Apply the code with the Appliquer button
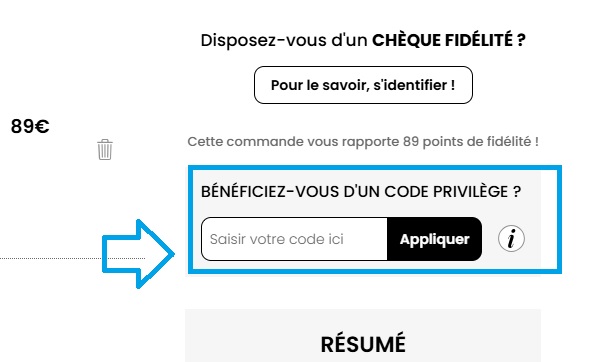The image size is (612, 362). (x=434, y=239)
